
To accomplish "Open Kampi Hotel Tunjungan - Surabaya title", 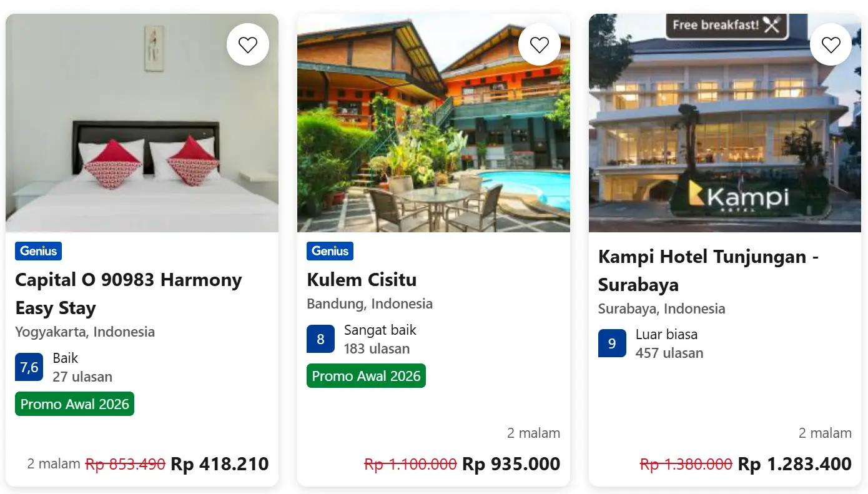I will (708, 270).
